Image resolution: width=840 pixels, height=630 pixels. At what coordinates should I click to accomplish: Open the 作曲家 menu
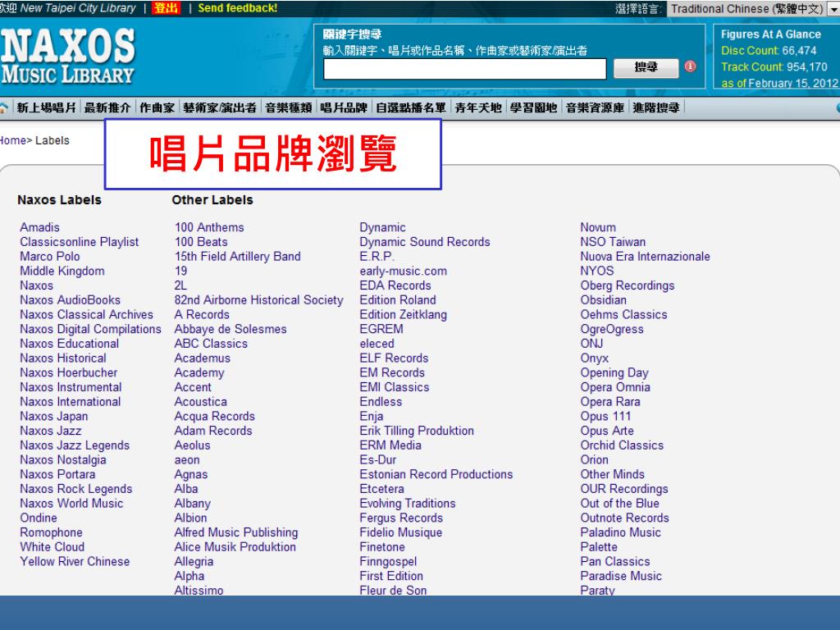point(157,107)
